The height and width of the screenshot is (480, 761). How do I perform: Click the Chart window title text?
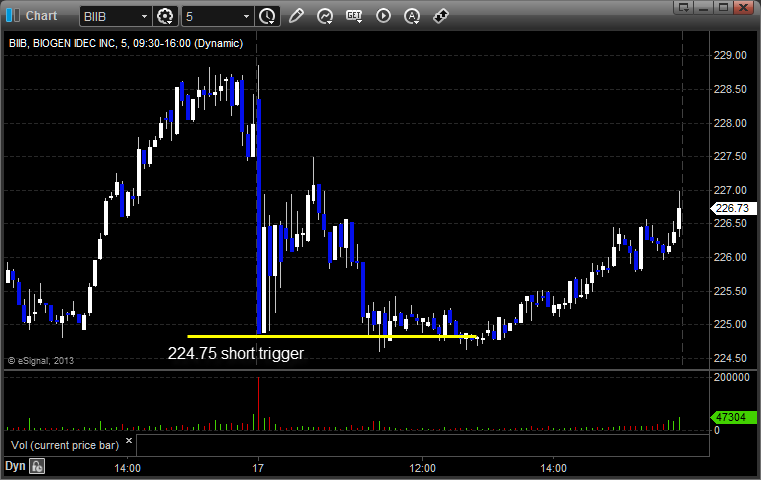coord(41,16)
